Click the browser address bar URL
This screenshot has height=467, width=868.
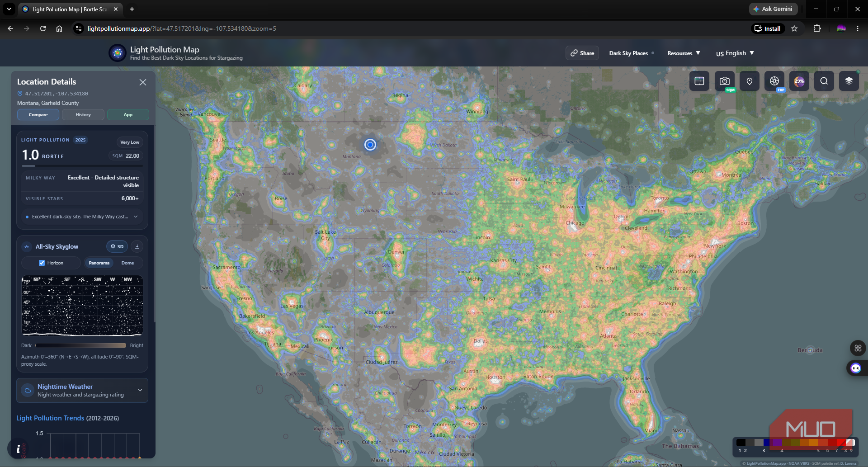[182, 28]
